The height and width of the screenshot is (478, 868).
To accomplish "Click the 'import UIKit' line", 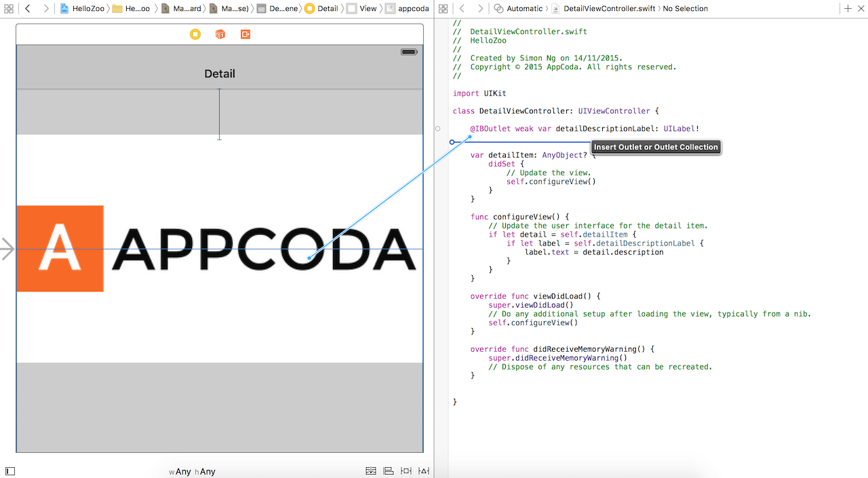I will coord(479,94).
